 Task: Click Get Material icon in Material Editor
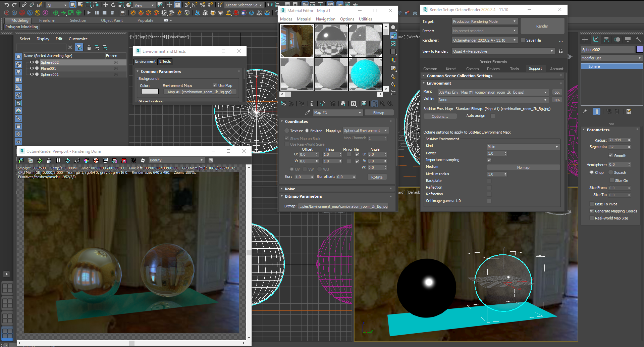click(x=283, y=104)
